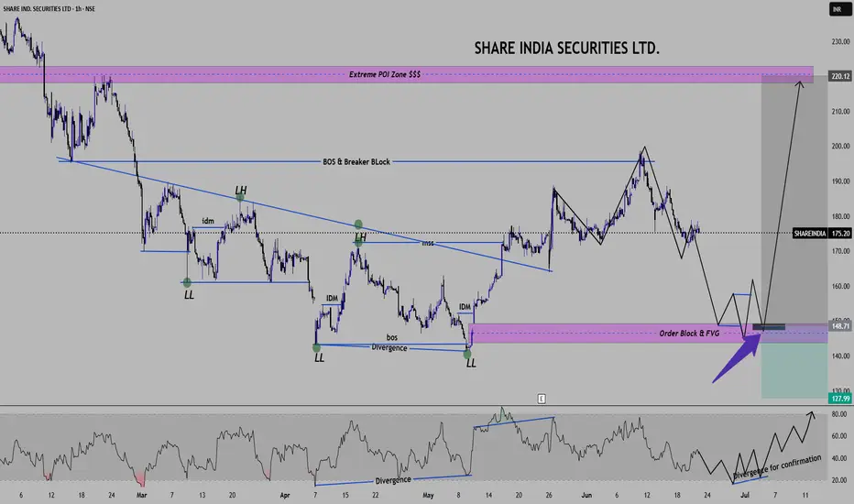Image resolution: width=854 pixels, height=504 pixels.
Task: Click the 'BOS & Breaker BLock' label
Action: [x=356, y=162]
